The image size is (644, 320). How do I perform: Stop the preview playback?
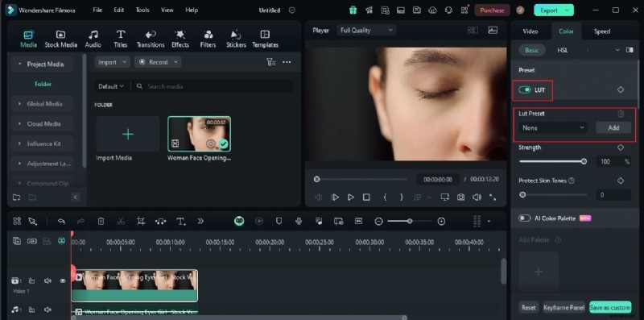coord(366,197)
